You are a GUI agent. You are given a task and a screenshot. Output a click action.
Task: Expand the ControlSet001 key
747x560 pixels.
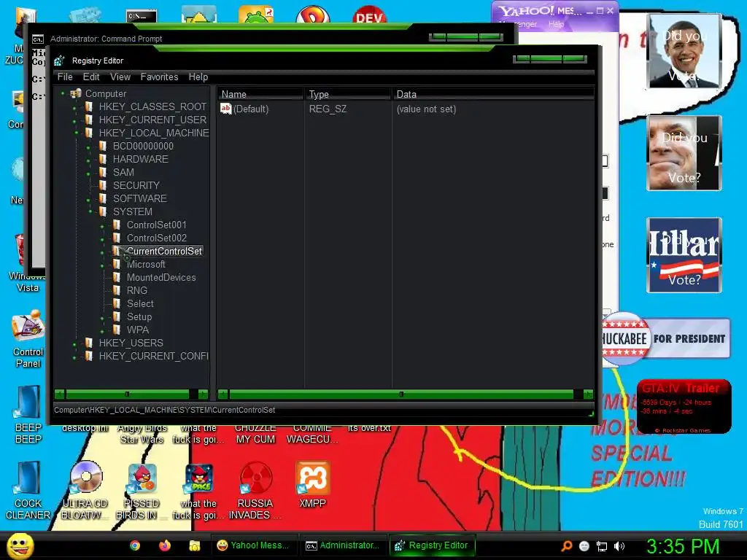tap(102, 227)
